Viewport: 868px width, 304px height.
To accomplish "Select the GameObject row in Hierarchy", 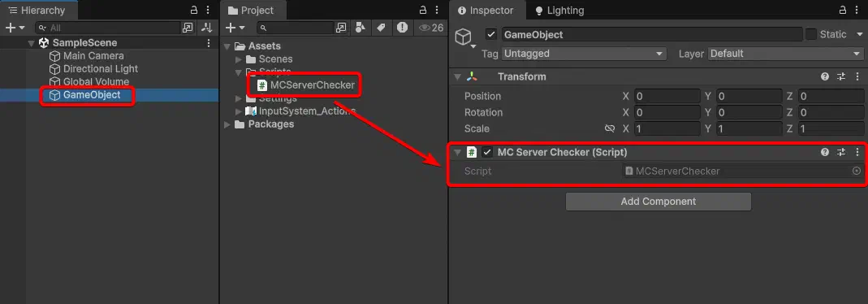I will (110, 95).
